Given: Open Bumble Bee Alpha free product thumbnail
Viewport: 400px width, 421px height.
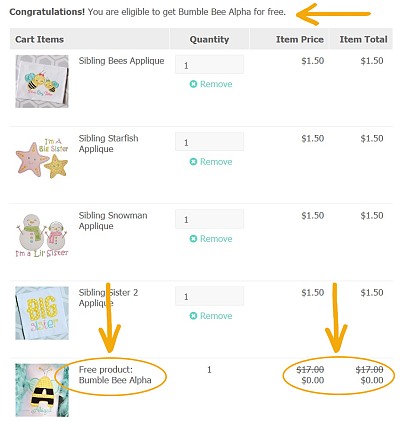Looking at the screenshot, I should (x=42, y=390).
